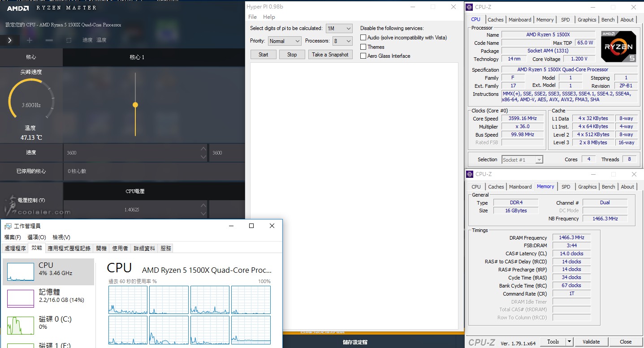Open the 檢視(V) menu in Task Manager
The width and height of the screenshot is (644, 348).
61,237
